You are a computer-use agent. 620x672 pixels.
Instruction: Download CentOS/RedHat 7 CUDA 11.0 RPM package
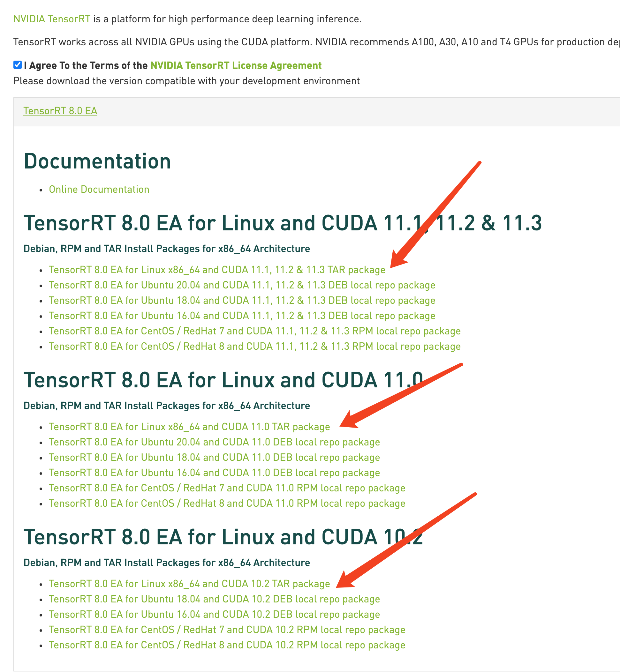[227, 488]
